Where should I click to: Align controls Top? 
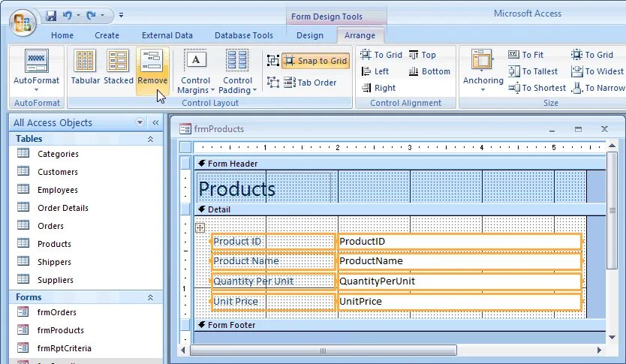(x=422, y=55)
